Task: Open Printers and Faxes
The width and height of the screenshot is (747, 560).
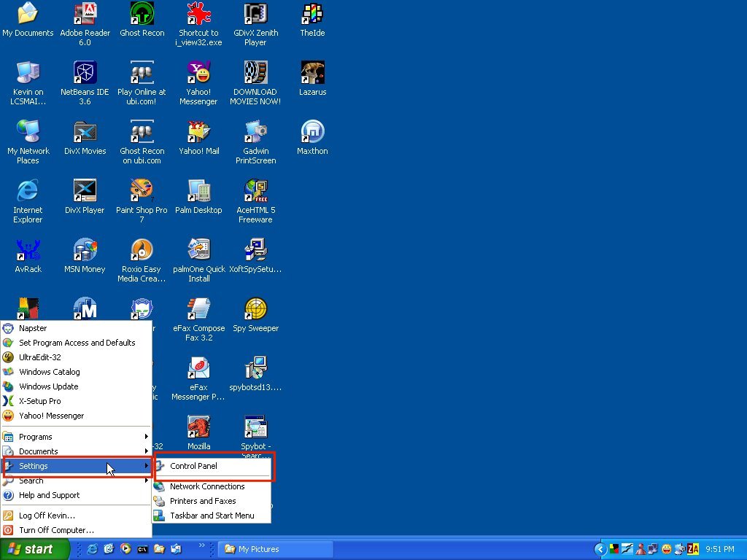Action: (212, 501)
